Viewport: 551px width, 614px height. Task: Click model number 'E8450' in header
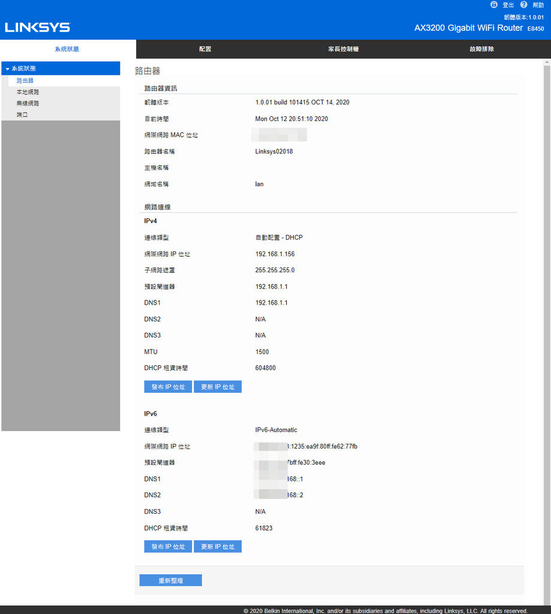click(x=536, y=29)
